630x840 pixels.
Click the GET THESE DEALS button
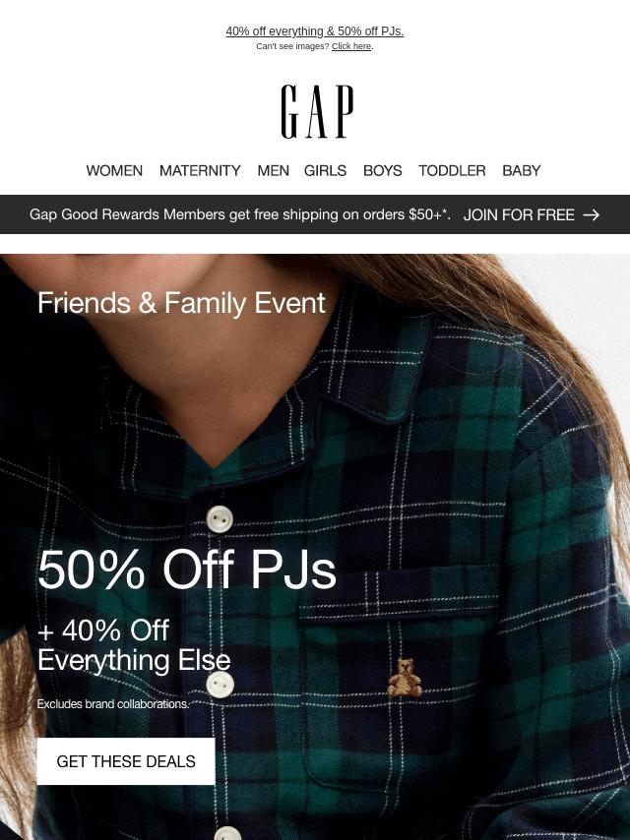click(126, 761)
